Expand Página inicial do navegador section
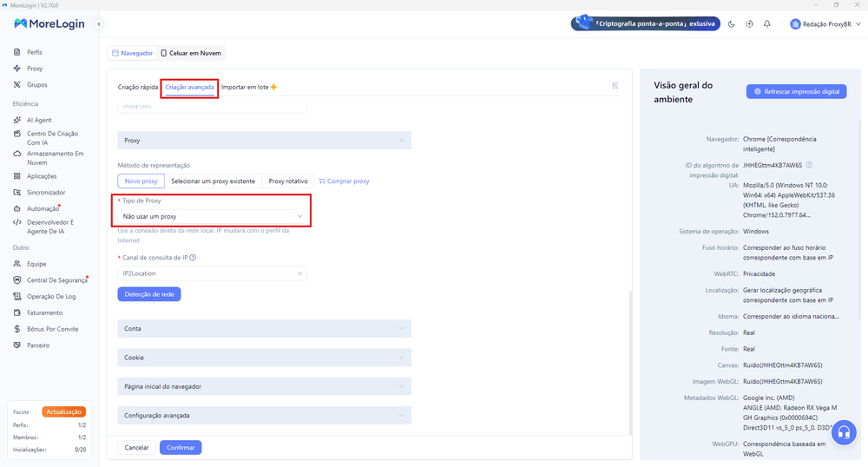 pos(264,386)
